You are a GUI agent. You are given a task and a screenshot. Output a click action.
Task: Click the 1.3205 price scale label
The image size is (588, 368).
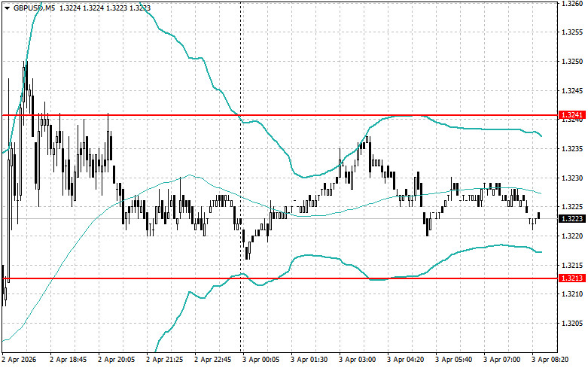[x=572, y=324]
